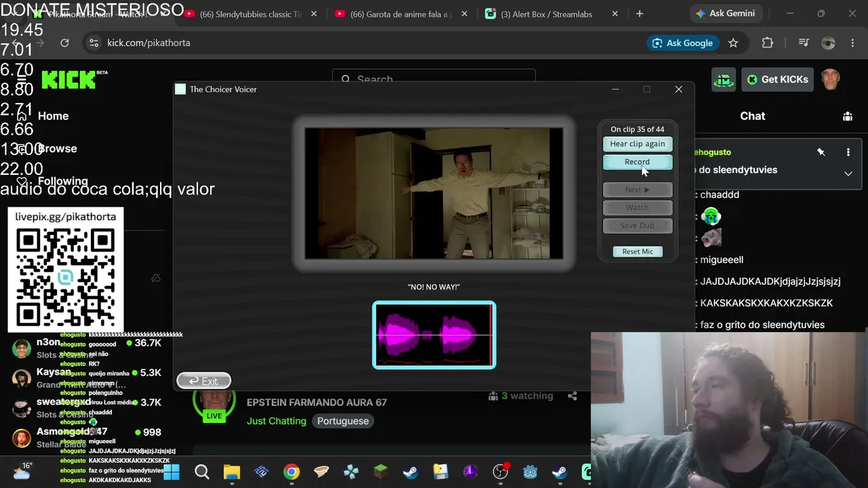Replay the clip with Hear clip again
868x488 pixels.
637,144
